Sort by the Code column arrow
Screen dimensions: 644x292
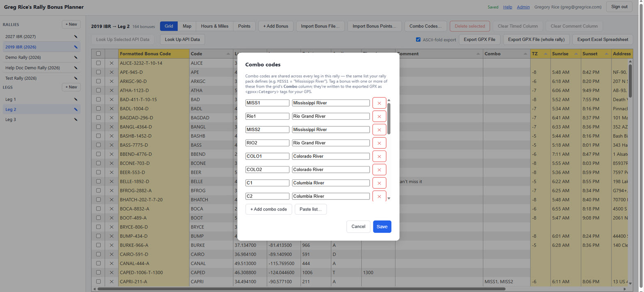[x=228, y=54]
